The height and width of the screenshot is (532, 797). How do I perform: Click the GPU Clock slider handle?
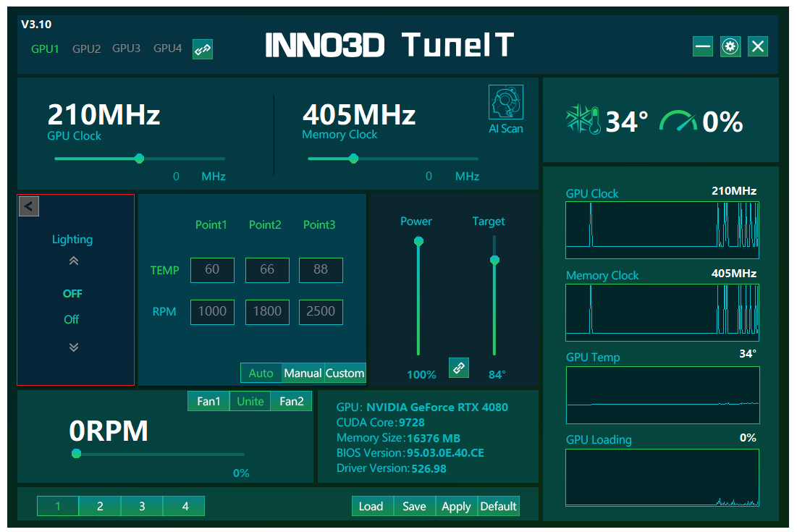pos(139,159)
